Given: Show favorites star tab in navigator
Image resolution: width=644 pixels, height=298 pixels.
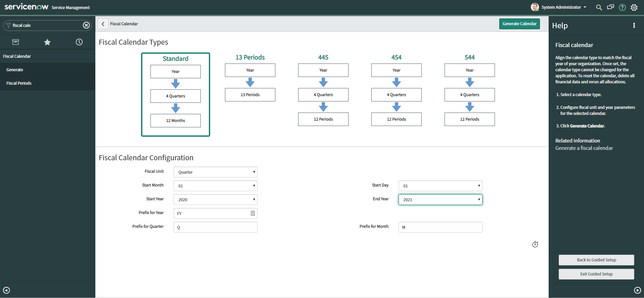Looking at the screenshot, I should tap(47, 42).
